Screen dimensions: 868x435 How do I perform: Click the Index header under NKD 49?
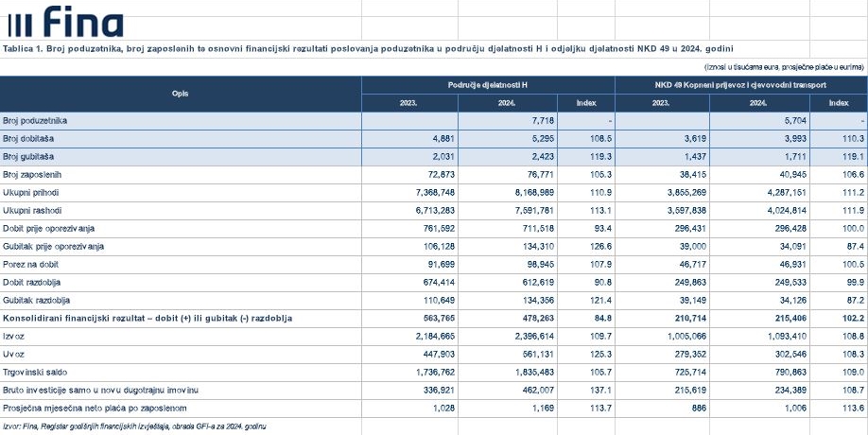coord(839,102)
